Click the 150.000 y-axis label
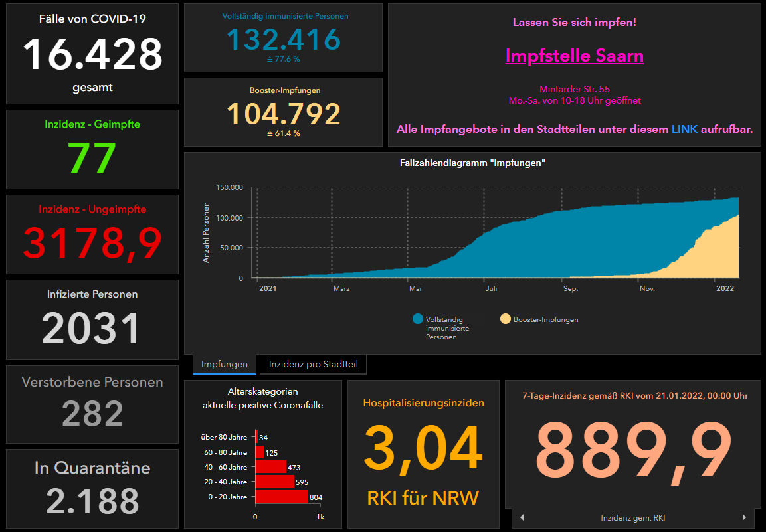Viewport: 766px width, 532px height. (x=229, y=187)
